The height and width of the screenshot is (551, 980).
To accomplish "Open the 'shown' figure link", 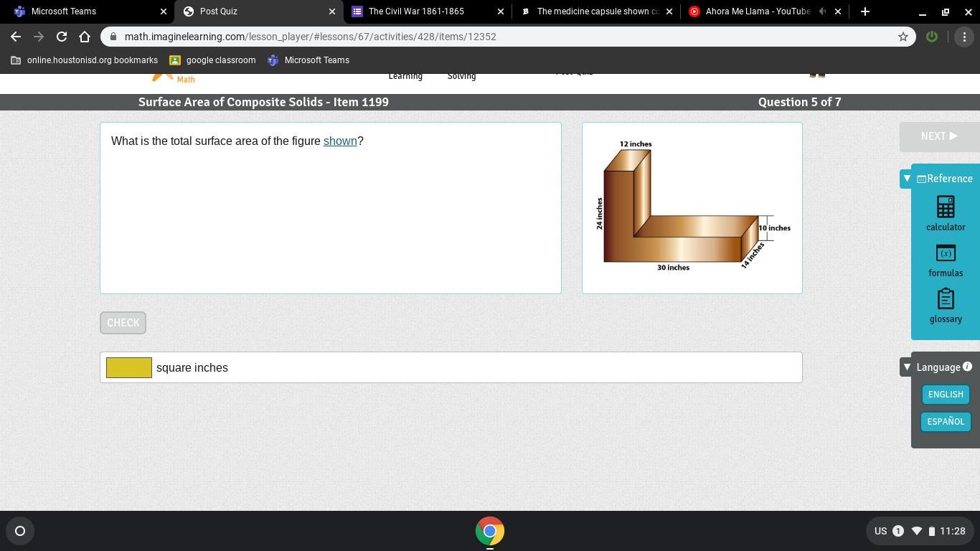I will coord(340,141).
